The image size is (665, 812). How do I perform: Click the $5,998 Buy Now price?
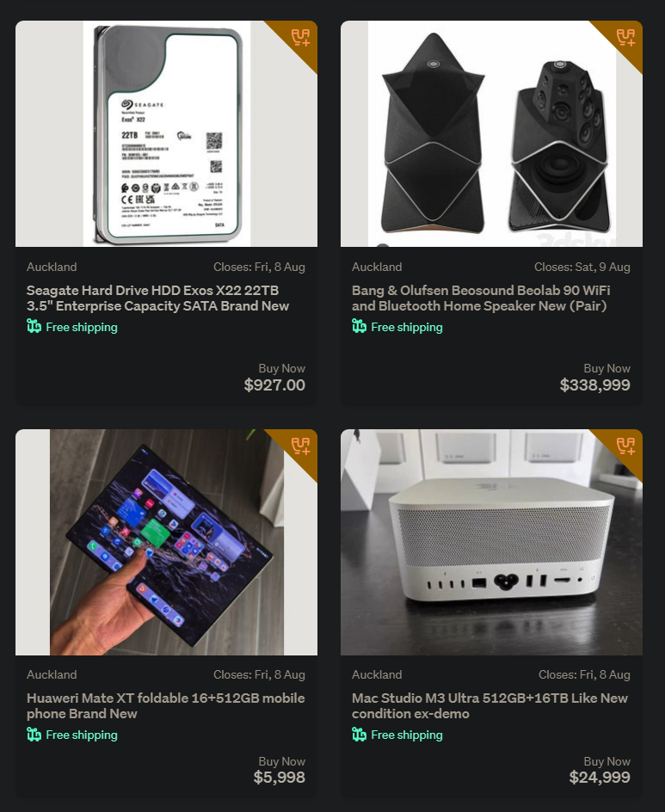coord(279,778)
